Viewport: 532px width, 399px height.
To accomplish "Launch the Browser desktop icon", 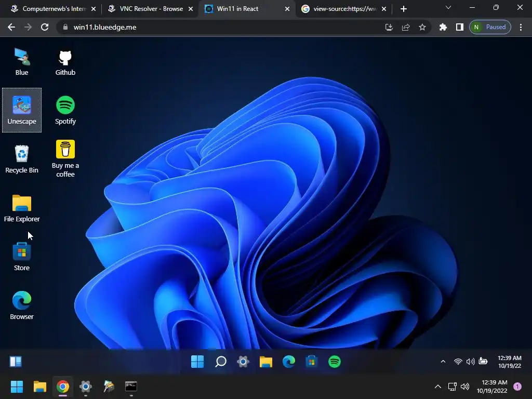I will tap(22, 305).
